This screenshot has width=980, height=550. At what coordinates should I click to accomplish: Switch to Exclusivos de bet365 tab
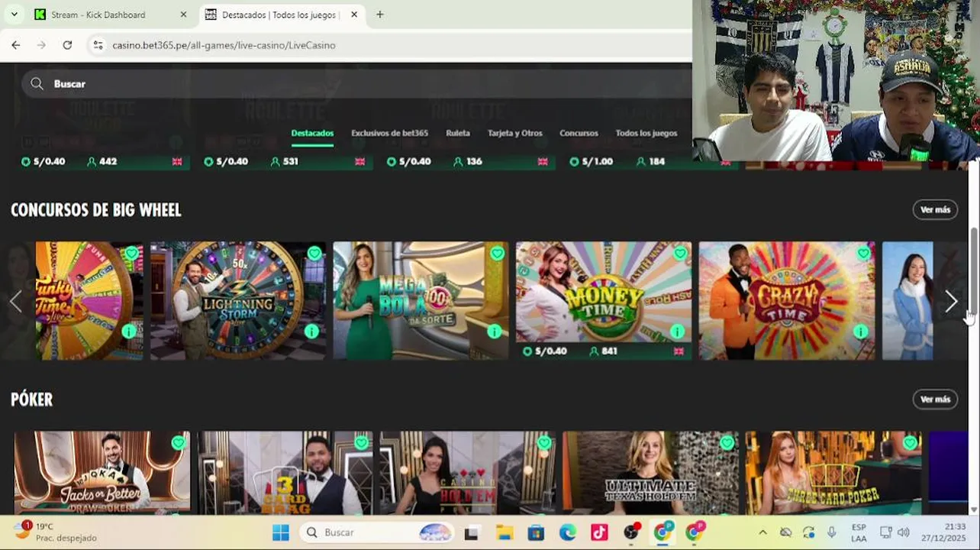coord(389,133)
